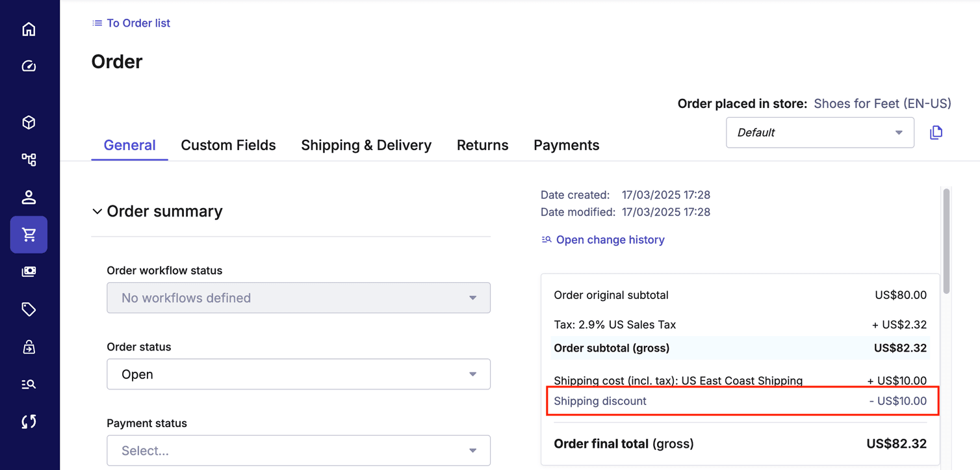The width and height of the screenshot is (980, 470).
Task: Copy order details using the copy icon
Action: click(x=936, y=132)
